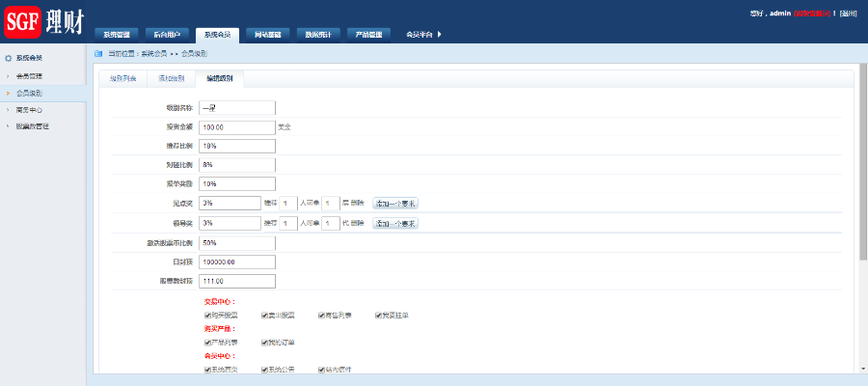Toggle the 系统公告 checkbox
This screenshot has width=868, height=386.
(264, 370)
